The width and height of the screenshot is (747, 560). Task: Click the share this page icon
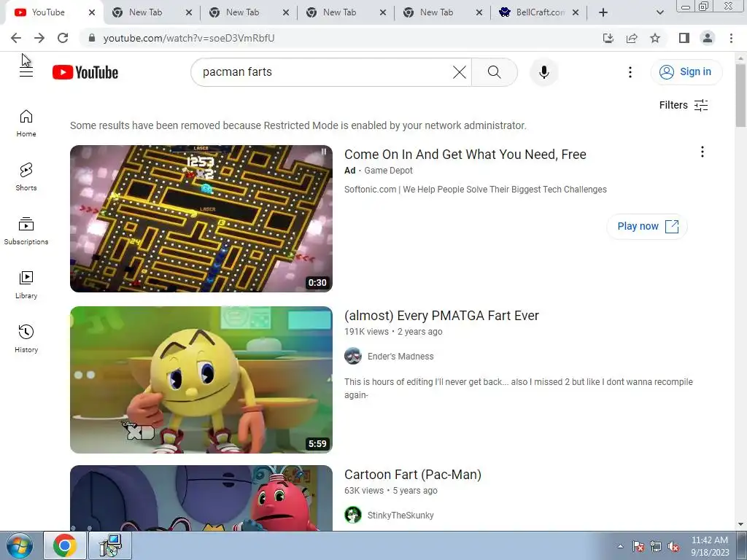[632, 38]
